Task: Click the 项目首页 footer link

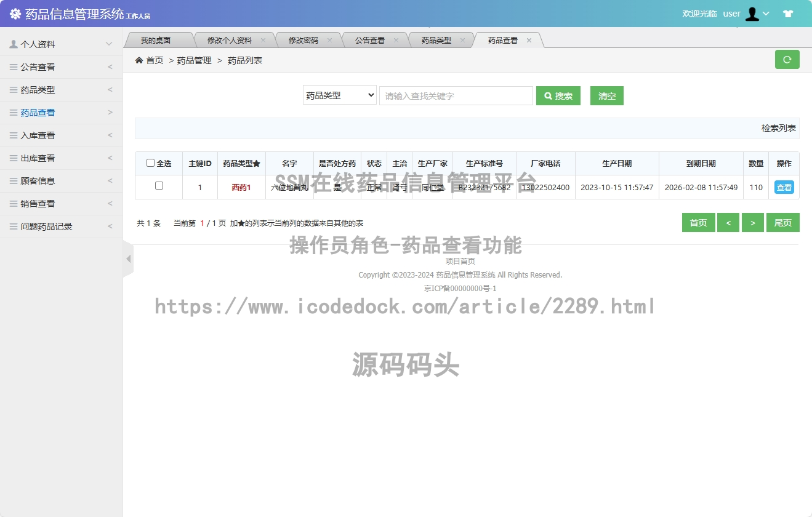Action: [x=460, y=262]
